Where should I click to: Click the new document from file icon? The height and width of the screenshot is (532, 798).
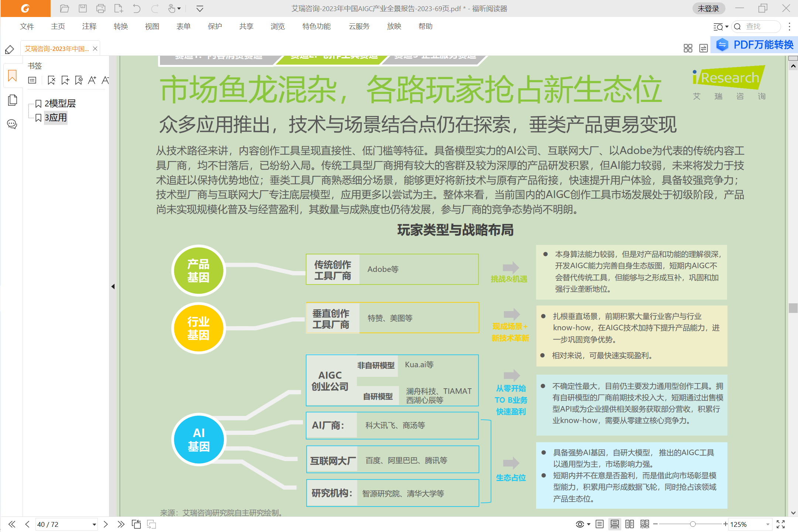[x=119, y=8]
